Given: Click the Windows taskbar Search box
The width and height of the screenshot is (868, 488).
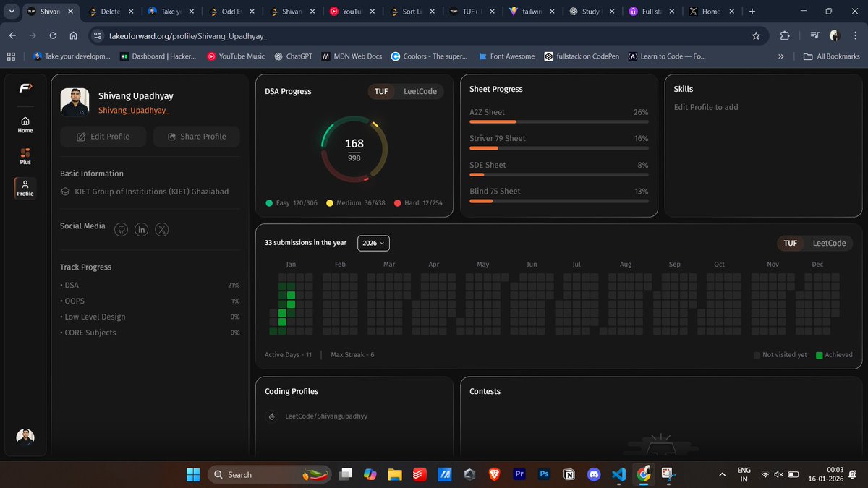Looking at the screenshot, I should [x=269, y=474].
